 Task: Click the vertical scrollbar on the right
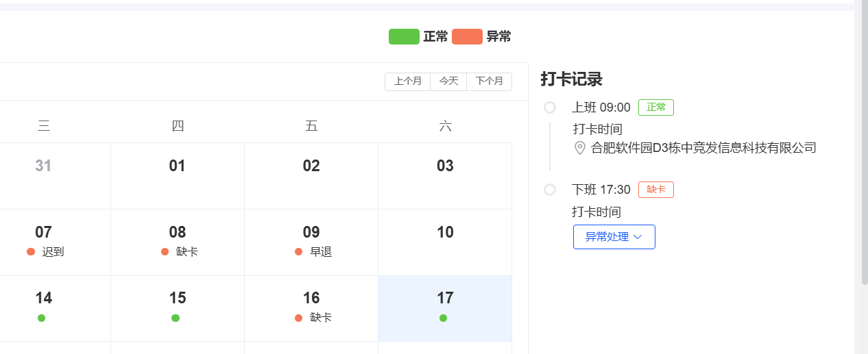coord(865,137)
